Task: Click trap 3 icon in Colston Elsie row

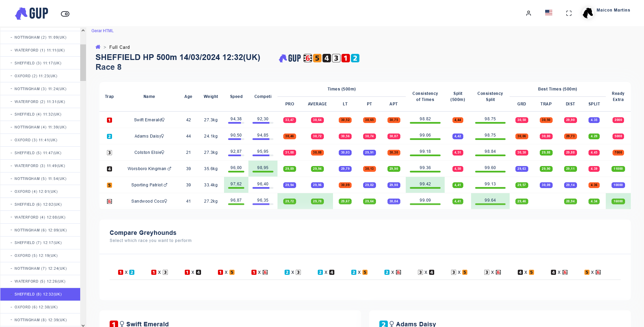Action: click(109, 152)
